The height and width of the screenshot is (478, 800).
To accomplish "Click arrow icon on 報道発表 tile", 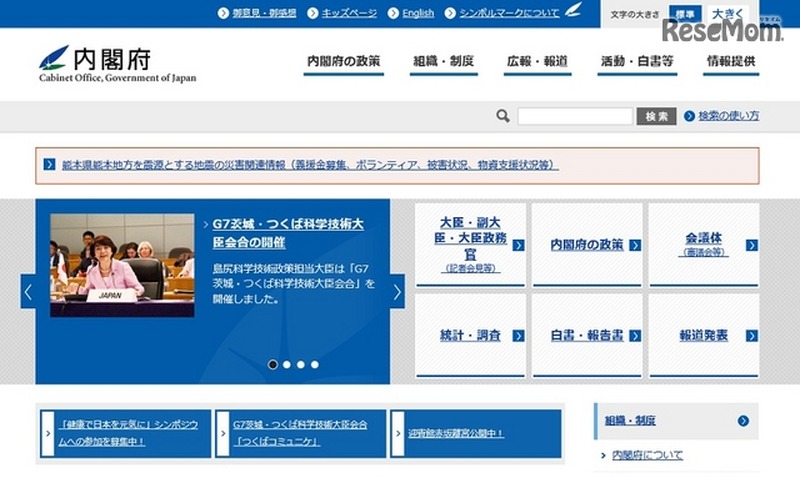I will pyautogui.click(x=751, y=336).
